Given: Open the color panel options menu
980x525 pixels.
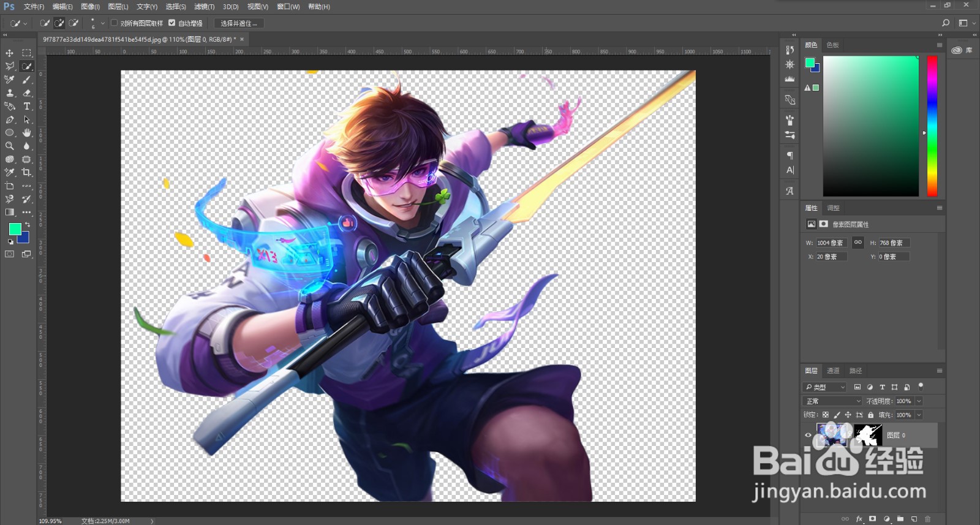Looking at the screenshot, I should tap(940, 45).
